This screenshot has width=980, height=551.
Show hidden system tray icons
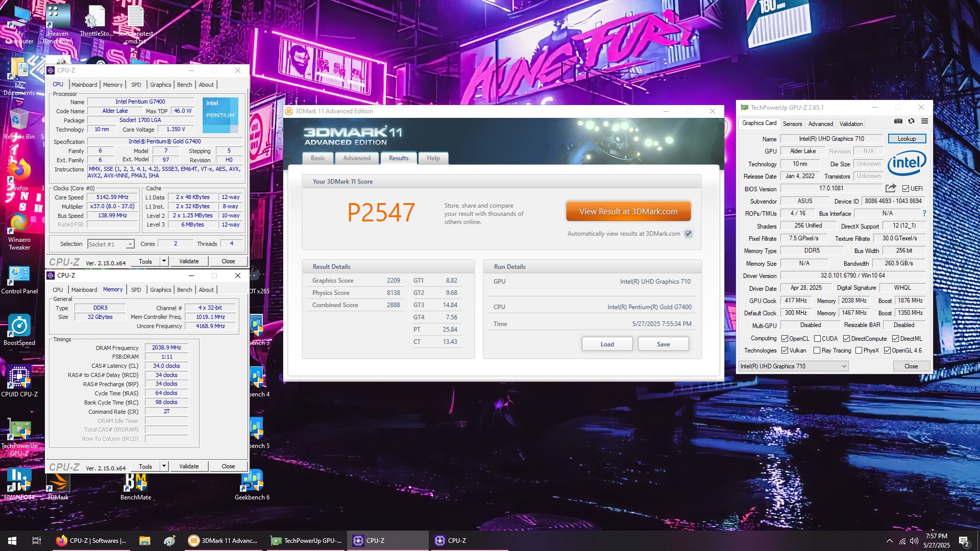pyautogui.click(x=889, y=541)
